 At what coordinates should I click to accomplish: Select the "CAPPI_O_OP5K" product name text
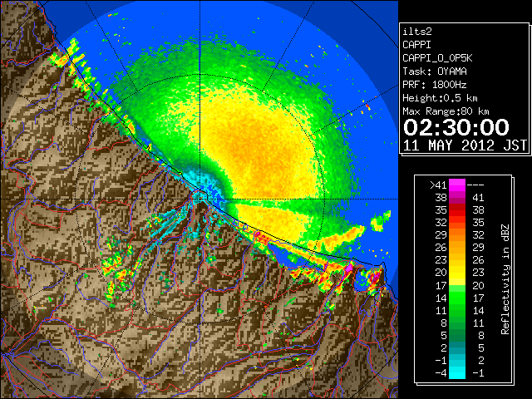(x=437, y=58)
